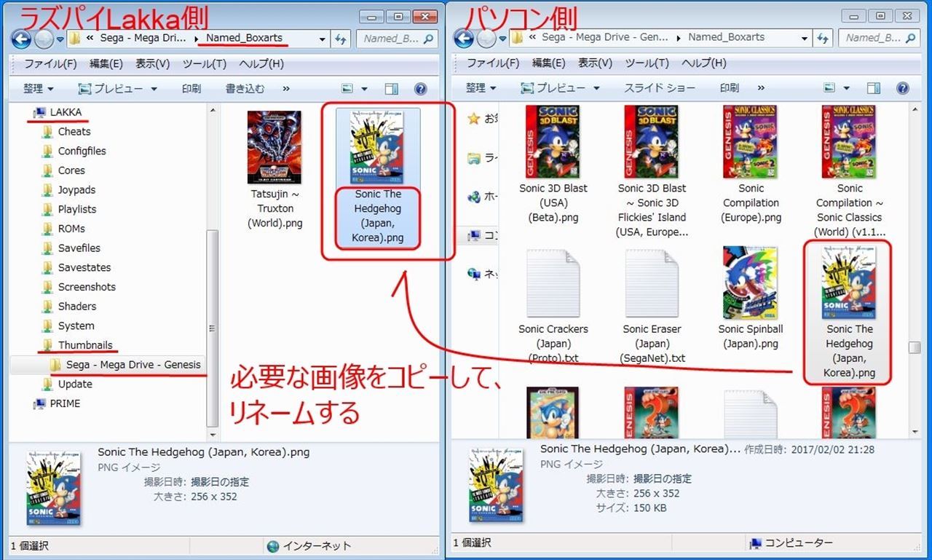Click right window vertical scrollbar thumb
Screen dimensions: 932x560
[x=915, y=348]
